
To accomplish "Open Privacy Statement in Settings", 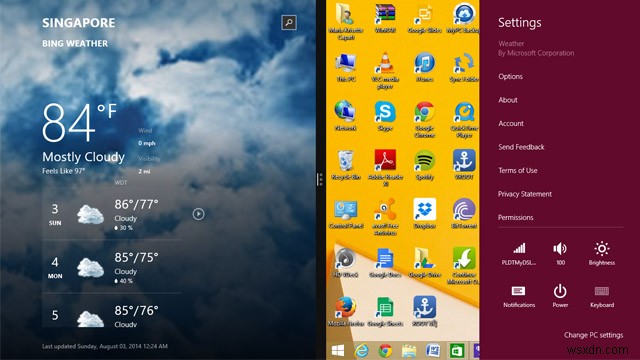I will tap(524, 194).
